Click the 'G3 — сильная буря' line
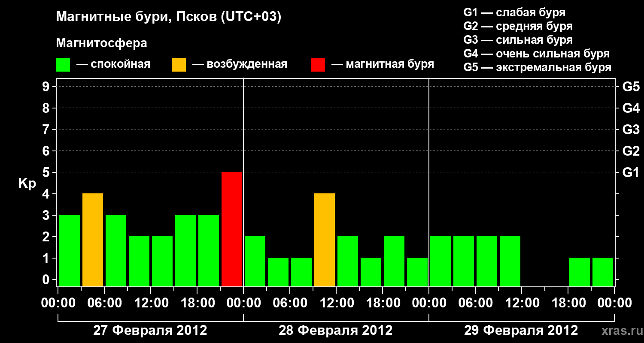The height and width of the screenshot is (343, 644). coord(518,40)
